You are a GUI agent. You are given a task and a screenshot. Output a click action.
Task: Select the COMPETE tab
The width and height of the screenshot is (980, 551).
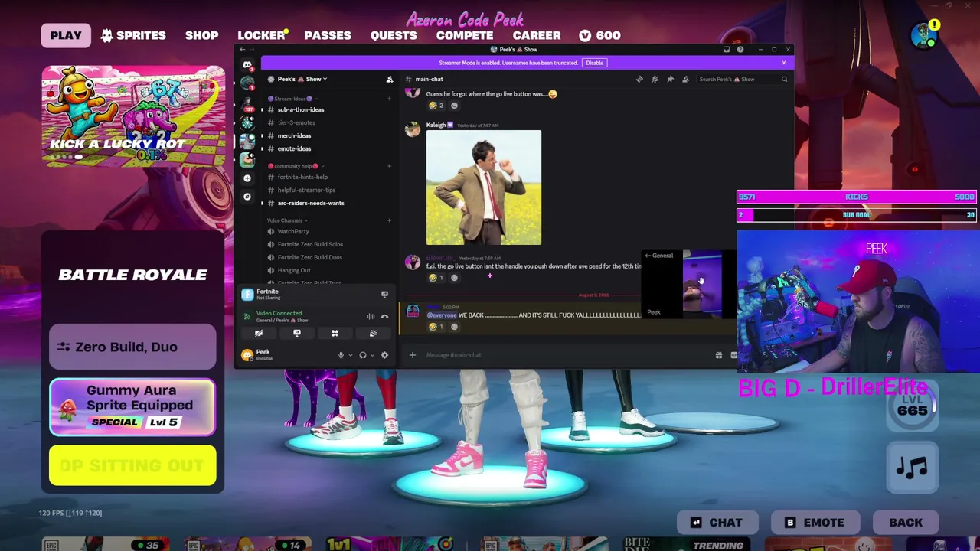(465, 35)
